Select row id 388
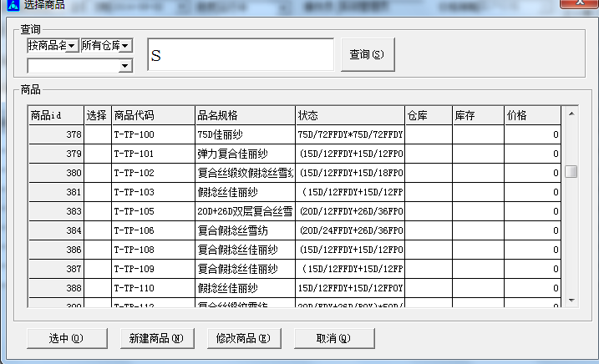 (56, 288)
